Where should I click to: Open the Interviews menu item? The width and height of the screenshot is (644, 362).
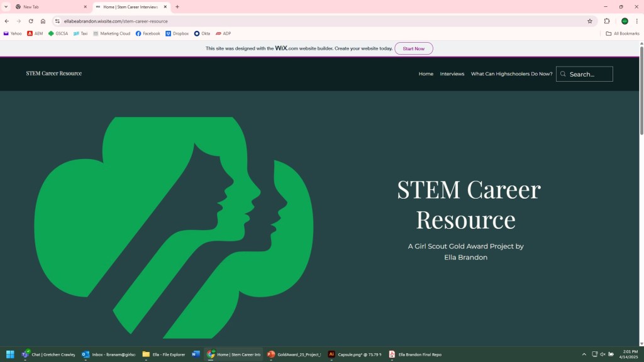[452, 74]
